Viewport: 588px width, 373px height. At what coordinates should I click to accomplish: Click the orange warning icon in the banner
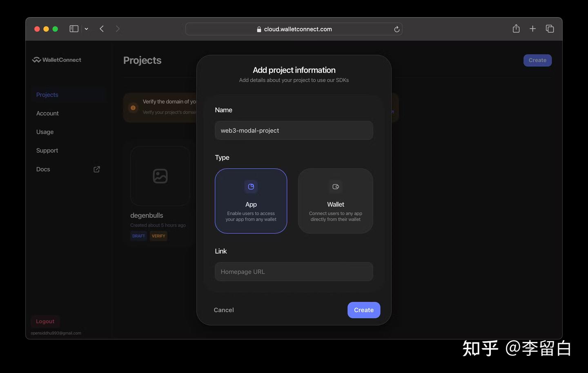point(133,107)
